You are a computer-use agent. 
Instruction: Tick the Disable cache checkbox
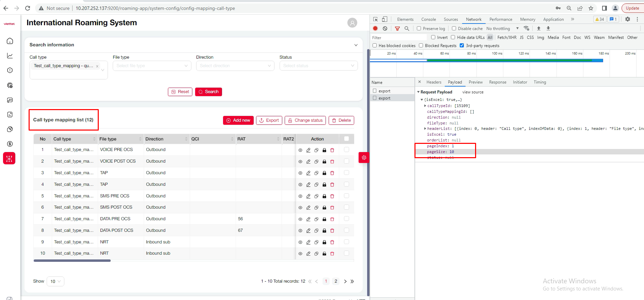454,29
